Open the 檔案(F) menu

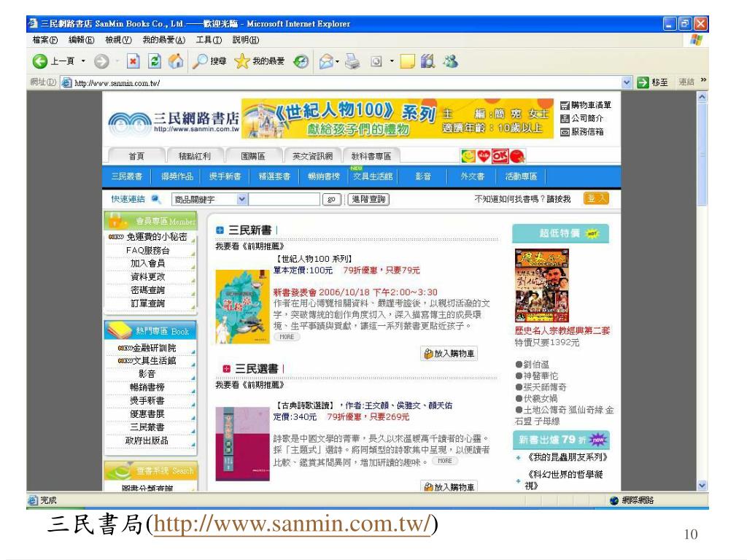point(44,40)
